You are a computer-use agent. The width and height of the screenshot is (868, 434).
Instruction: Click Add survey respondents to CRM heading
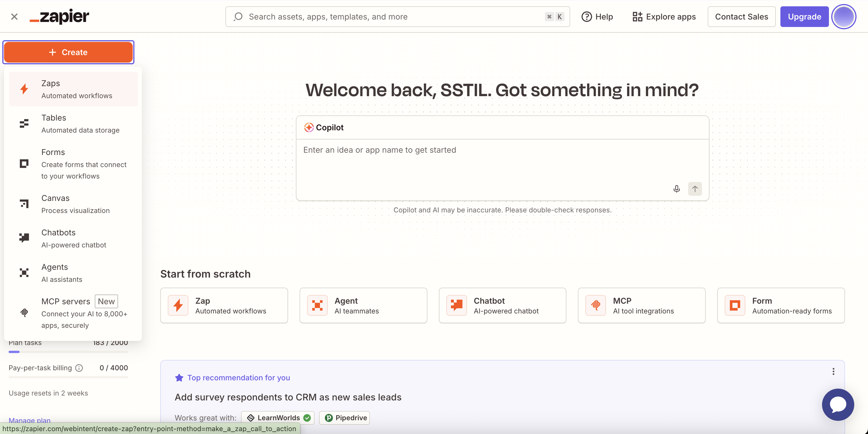[288, 397]
